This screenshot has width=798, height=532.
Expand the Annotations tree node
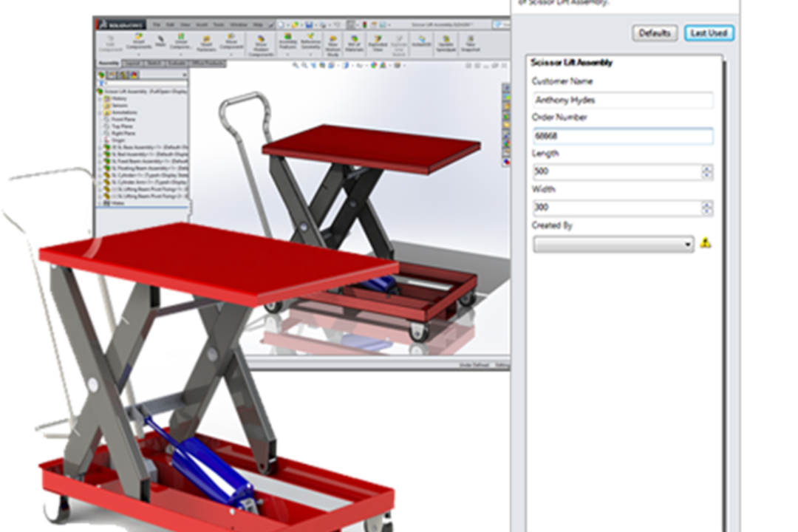[x=100, y=112]
